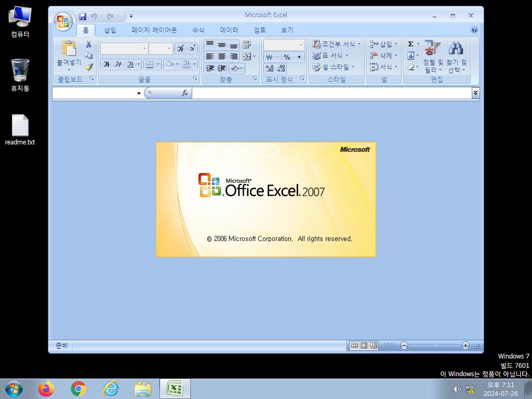This screenshot has width=532, height=399.
Task: Open the Name Box dropdown arrow
Action: 139,94
